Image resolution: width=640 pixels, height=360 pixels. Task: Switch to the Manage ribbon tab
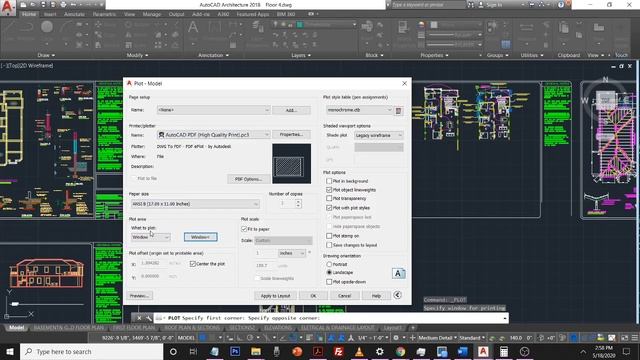pos(151,14)
